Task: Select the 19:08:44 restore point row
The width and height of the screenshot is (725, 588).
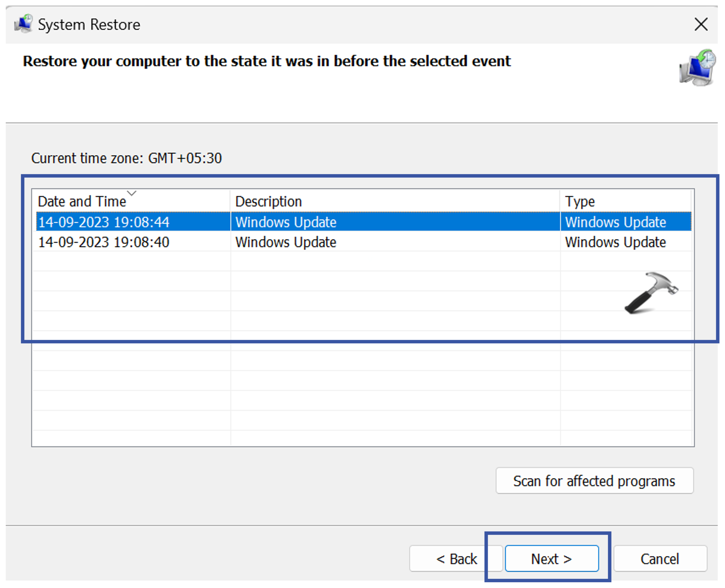Action: (103, 222)
